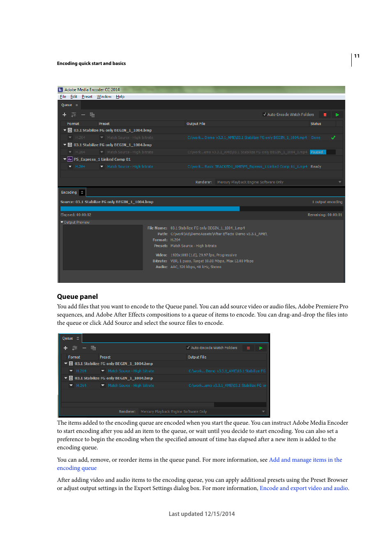Open the Match Source preset dropdown on the Ready row
The height and width of the screenshot is (555, 392).
[102, 166]
